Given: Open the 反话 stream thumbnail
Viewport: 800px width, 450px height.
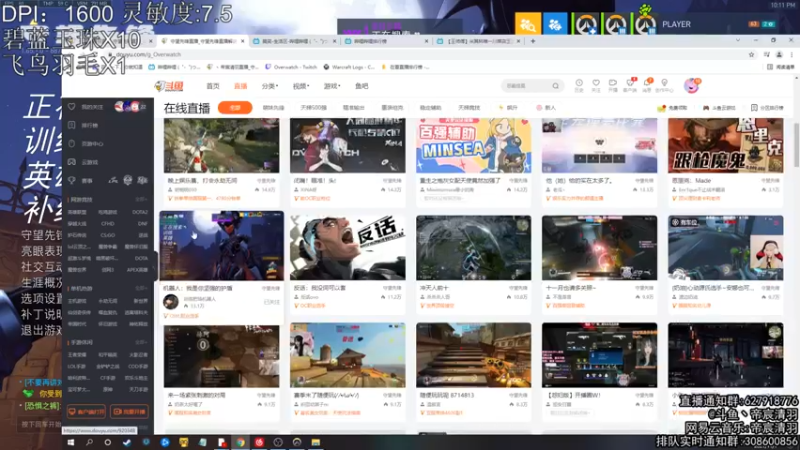Looking at the screenshot, I should point(347,247).
